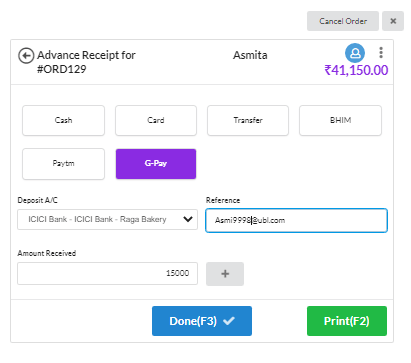Open the customer profile avatar icon
Screen dimensions: 411x363
[355, 53]
